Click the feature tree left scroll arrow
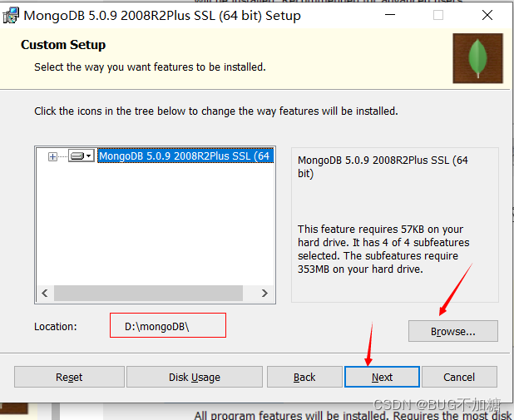The height and width of the screenshot is (420, 514). [x=45, y=293]
